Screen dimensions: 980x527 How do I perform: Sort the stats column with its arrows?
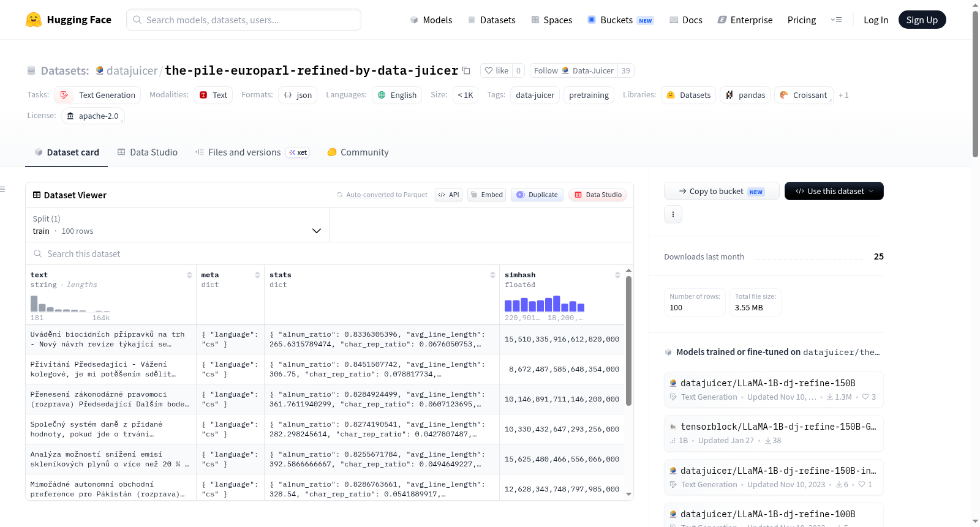coord(492,275)
